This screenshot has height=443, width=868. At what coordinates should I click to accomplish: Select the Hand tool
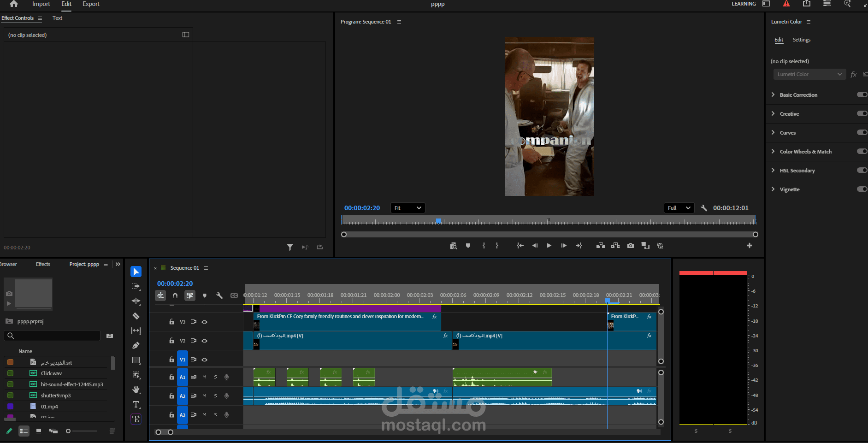point(136,390)
